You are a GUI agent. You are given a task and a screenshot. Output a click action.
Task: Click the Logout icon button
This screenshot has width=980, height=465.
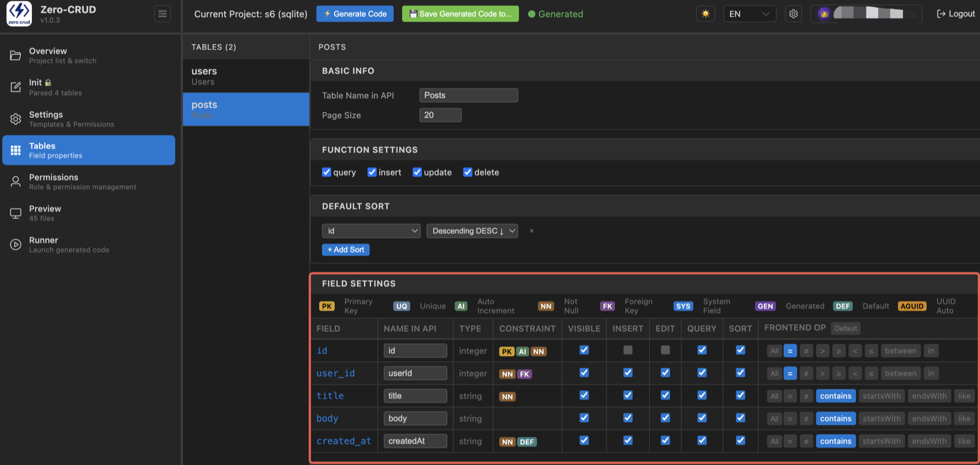[956, 13]
